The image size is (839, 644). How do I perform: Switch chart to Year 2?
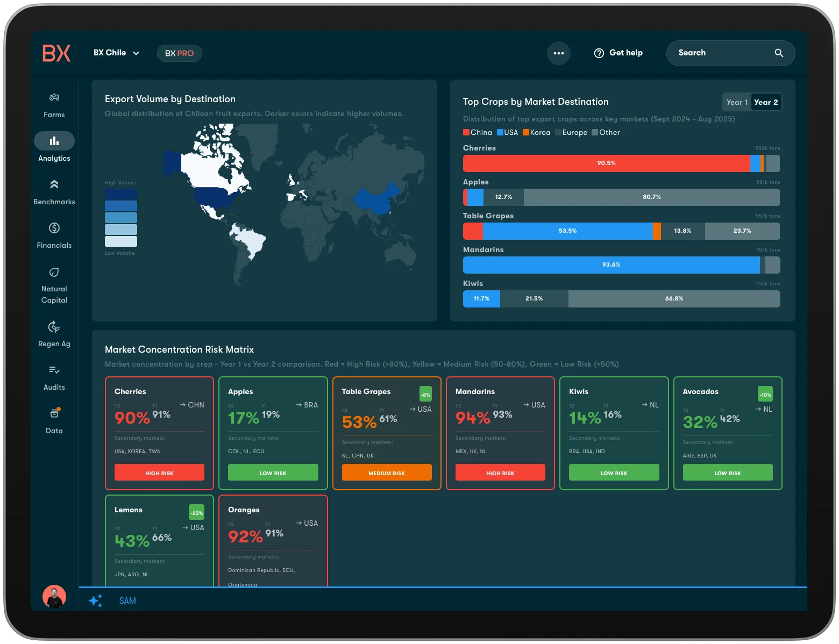766,102
